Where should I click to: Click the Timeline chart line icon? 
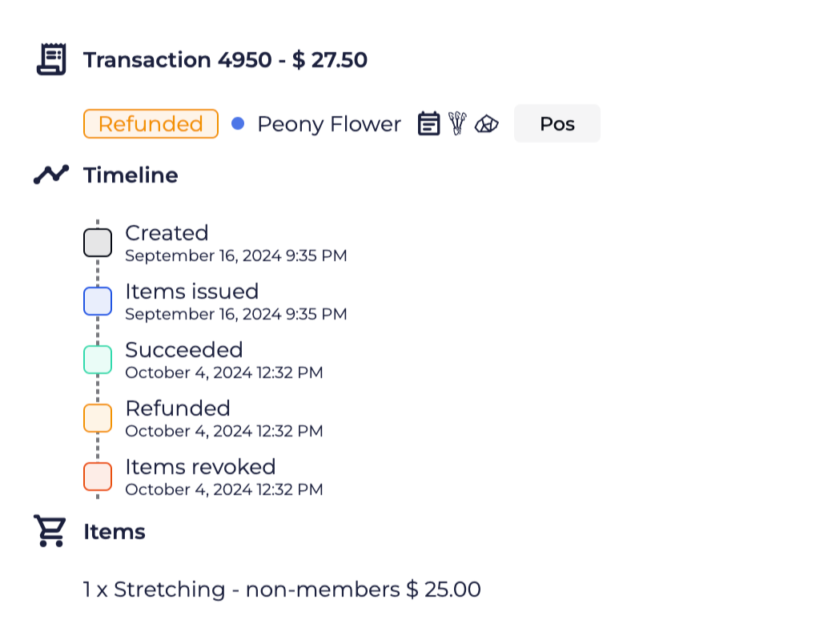pos(51,175)
